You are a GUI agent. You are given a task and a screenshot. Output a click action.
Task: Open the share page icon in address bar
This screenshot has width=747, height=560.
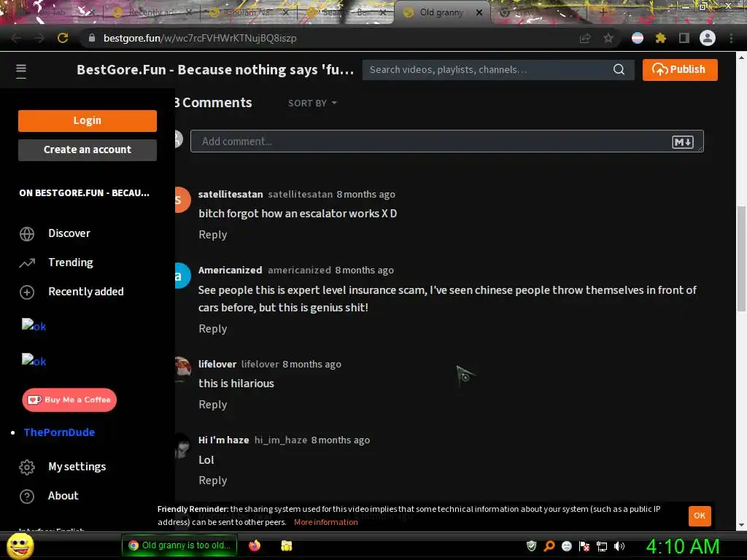coord(585,38)
